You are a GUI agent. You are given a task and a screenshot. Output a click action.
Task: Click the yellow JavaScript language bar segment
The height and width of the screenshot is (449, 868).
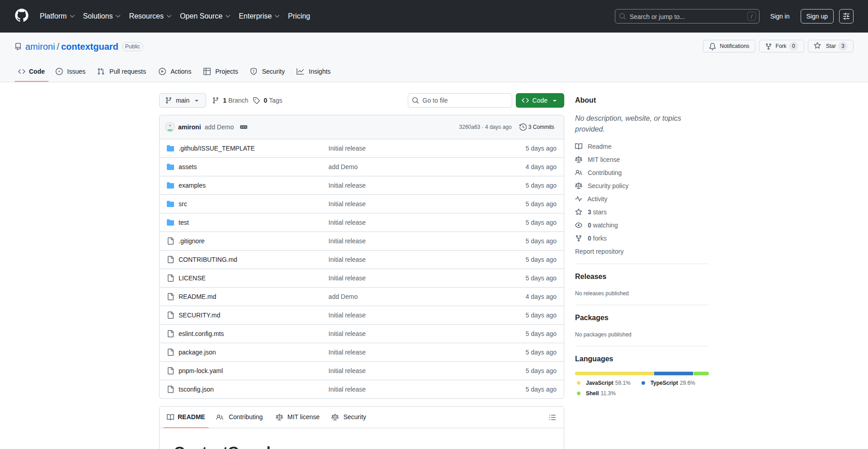tap(614, 373)
